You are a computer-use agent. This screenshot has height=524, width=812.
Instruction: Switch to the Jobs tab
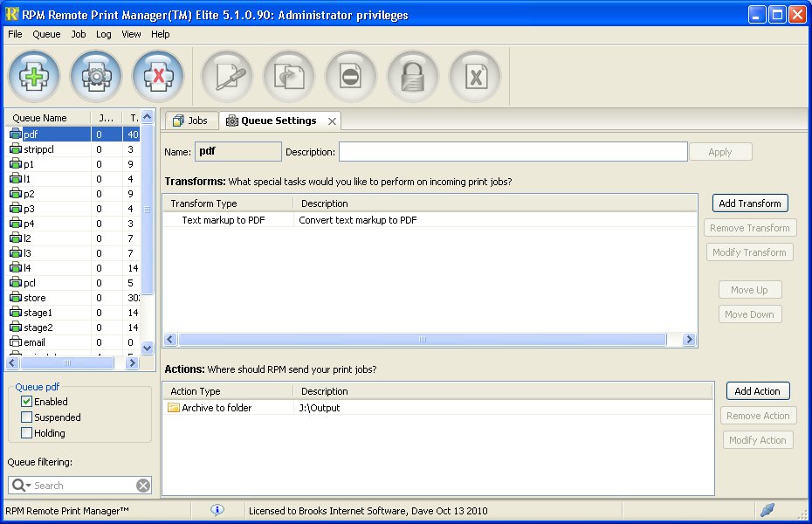(x=191, y=121)
